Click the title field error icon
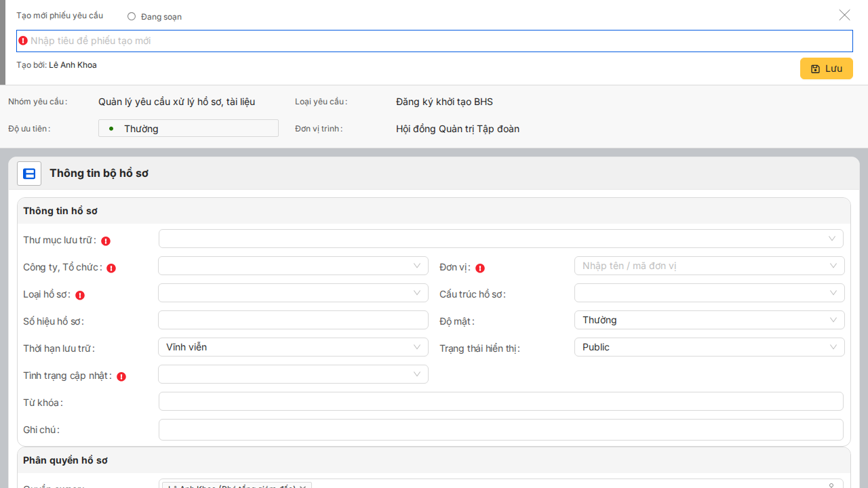 pos(23,41)
